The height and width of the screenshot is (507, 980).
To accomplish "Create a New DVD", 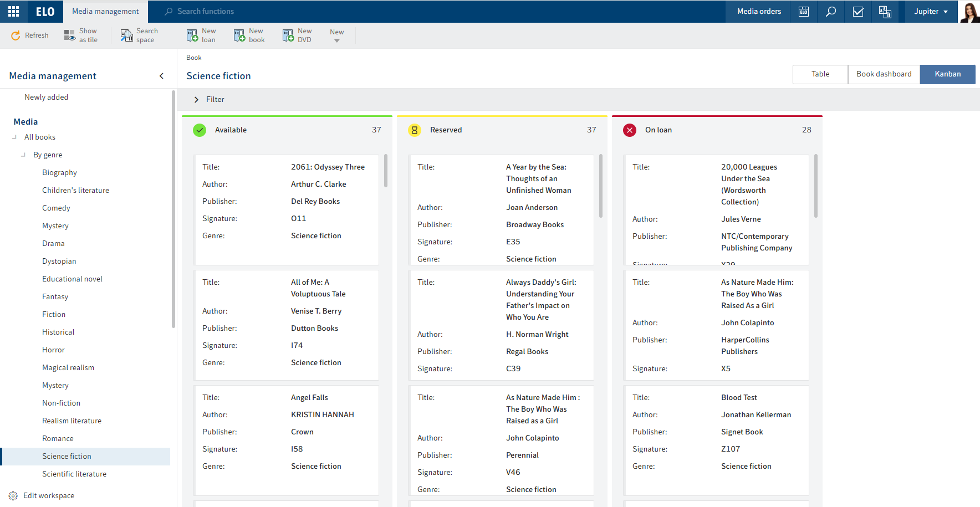I will (298, 35).
